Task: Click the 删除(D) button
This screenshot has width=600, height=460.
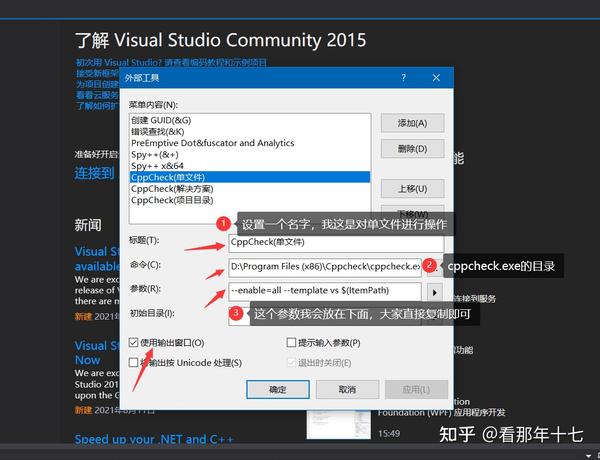Action: click(412, 148)
